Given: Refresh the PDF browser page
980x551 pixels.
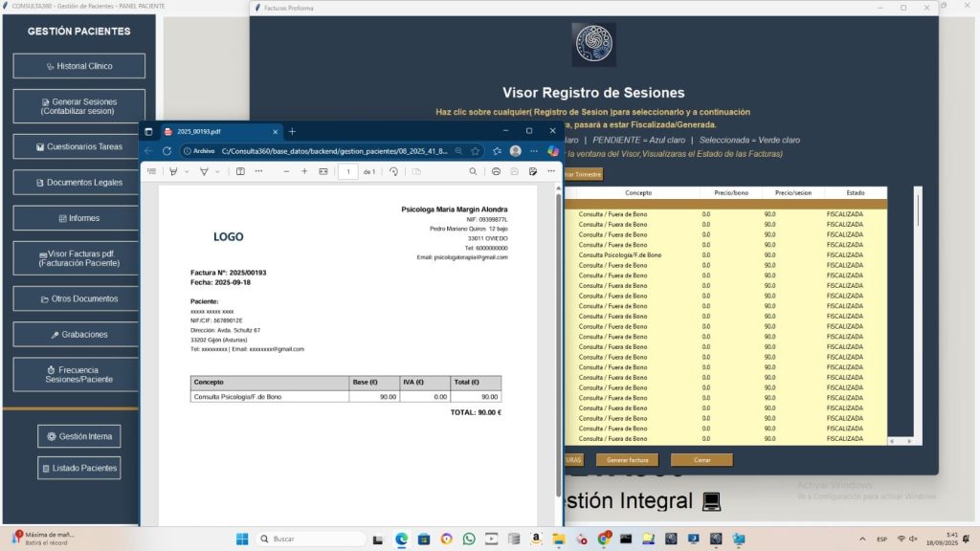Looking at the screenshot, I should click(167, 151).
